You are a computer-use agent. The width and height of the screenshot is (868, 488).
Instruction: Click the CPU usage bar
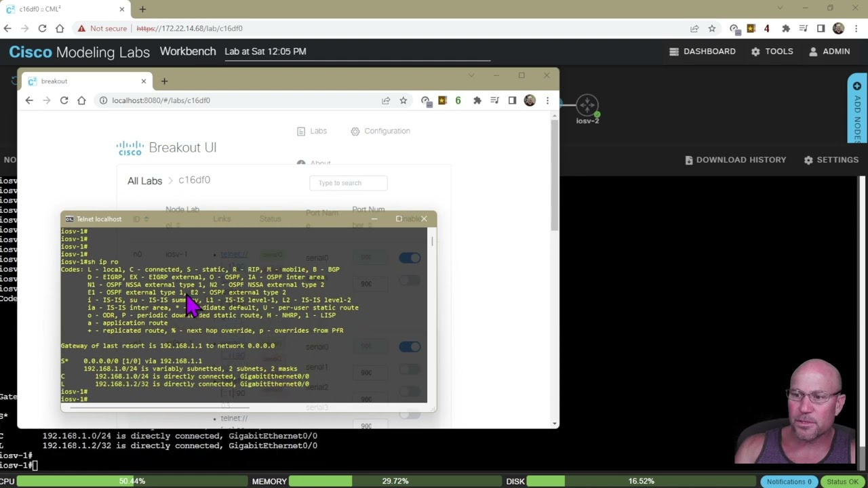click(132, 481)
